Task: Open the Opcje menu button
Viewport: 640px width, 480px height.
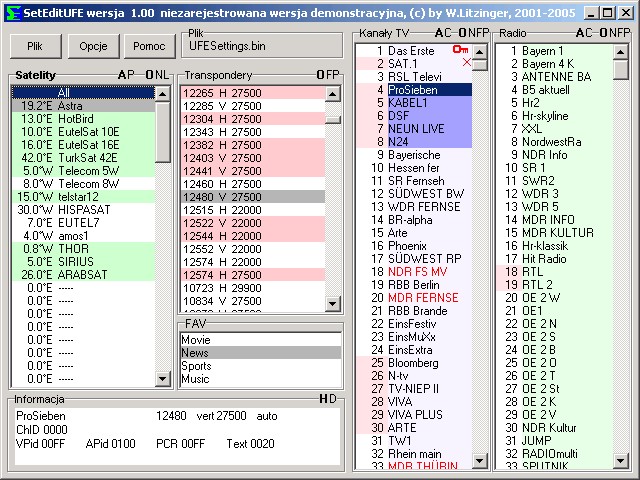Action: tap(93, 46)
